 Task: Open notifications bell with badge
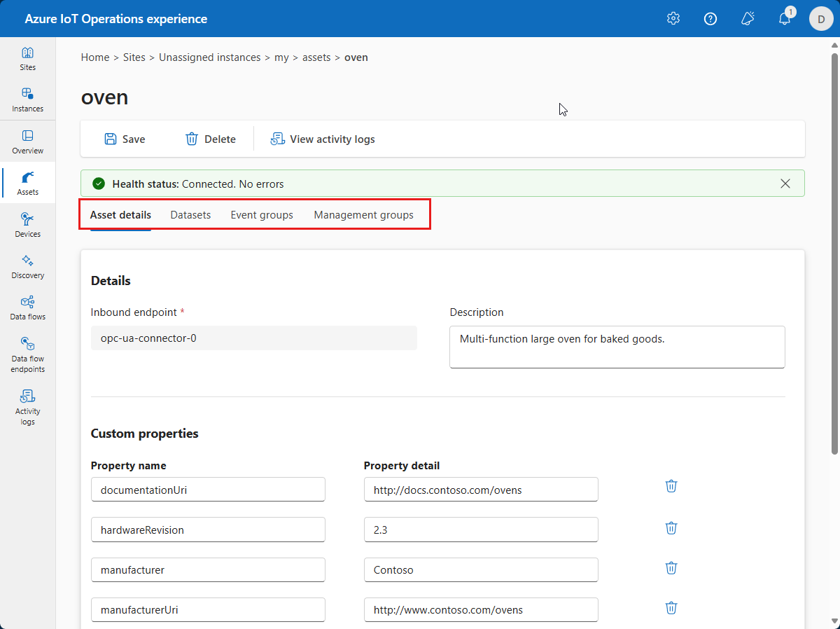pos(785,19)
